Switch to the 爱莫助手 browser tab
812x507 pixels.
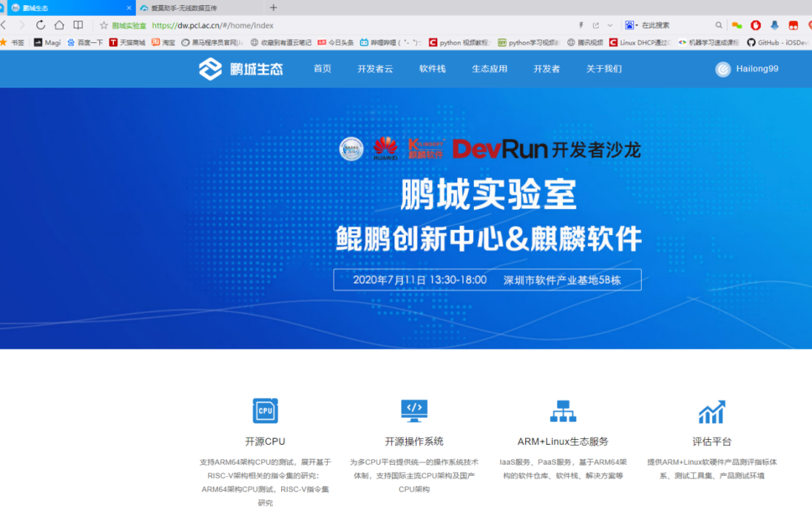[x=199, y=8]
